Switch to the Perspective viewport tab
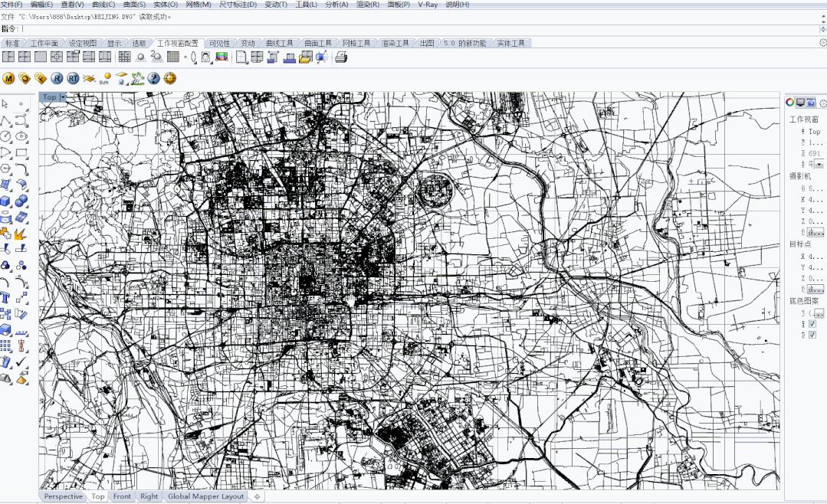This screenshot has height=504, width=827. (x=63, y=496)
